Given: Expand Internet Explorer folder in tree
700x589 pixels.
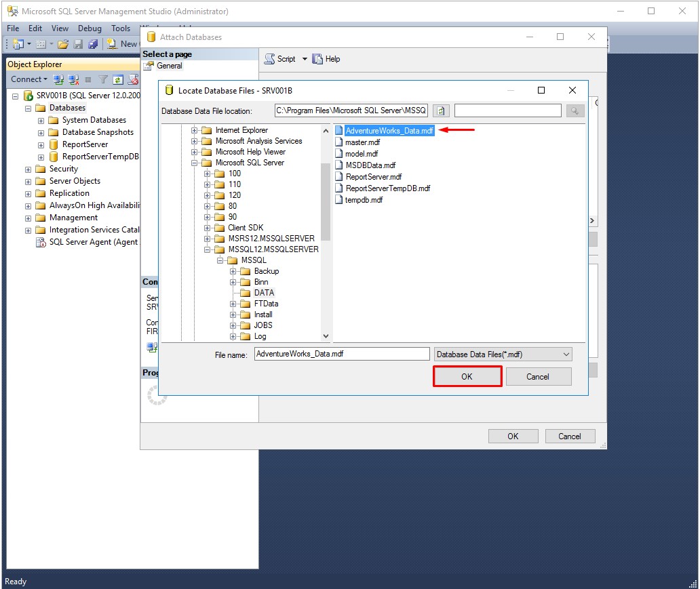Looking at the screenshot, I should (x=194, y=130).
